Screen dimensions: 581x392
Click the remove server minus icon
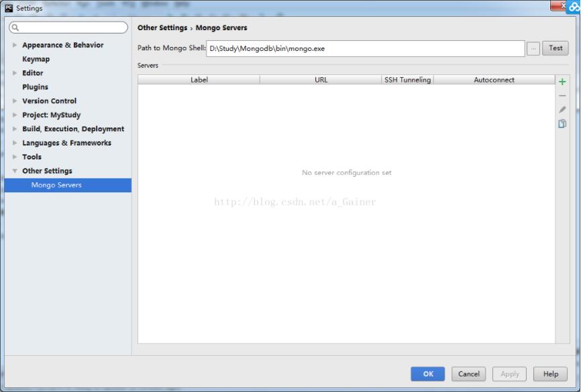(562, 96)
